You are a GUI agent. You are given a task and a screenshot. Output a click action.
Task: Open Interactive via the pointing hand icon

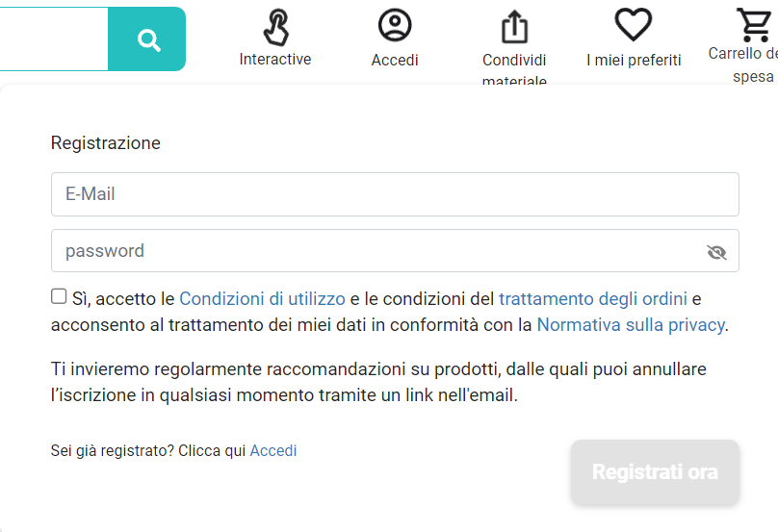275,27
